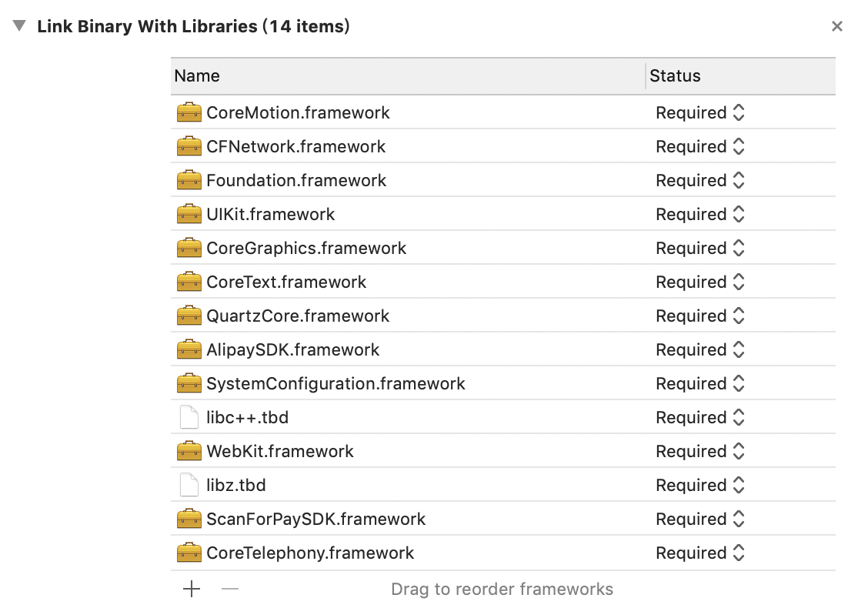Open Status dropdown for libc++.tbd
Viewport: 868px width, 608px height.
[x=700, y=417]
